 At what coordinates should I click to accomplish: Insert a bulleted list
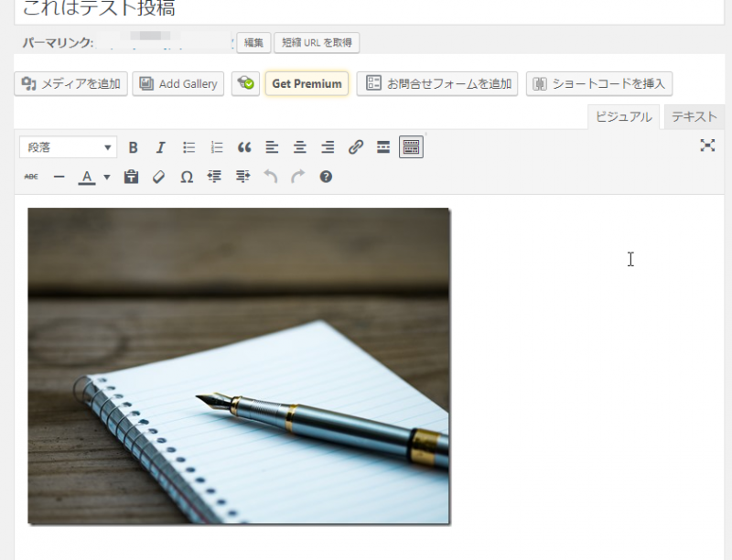[189, 147]
